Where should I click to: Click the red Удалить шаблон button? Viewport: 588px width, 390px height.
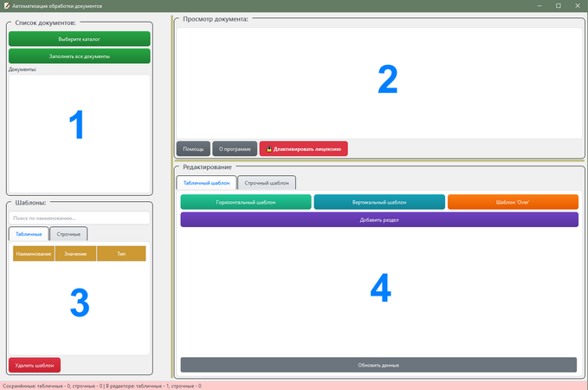[x=35, y=365]
